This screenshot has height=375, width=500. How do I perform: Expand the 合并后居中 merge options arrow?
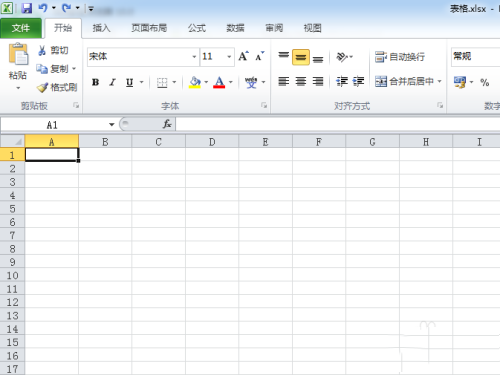(x=439, y=81)
